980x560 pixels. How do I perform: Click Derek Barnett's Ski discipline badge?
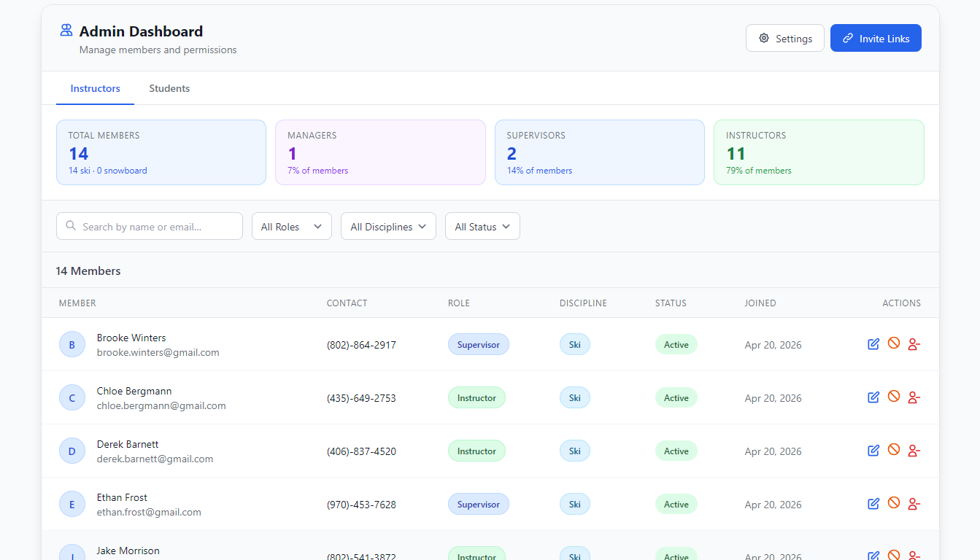575,451
